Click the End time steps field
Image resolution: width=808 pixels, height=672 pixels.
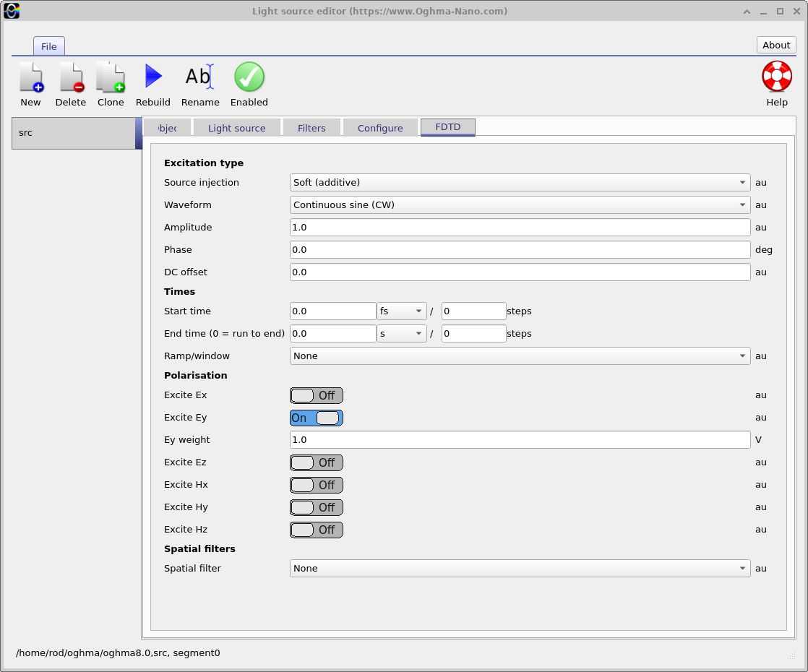[473, 333]
